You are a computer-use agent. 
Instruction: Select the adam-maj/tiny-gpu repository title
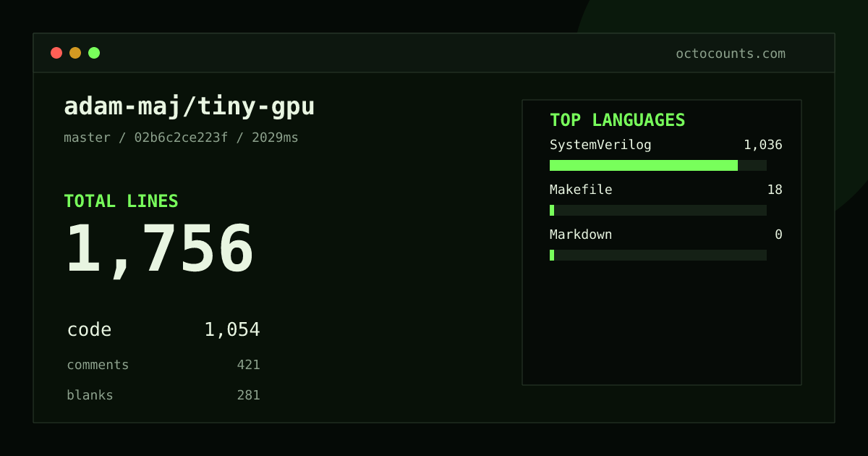pos(190,106)
